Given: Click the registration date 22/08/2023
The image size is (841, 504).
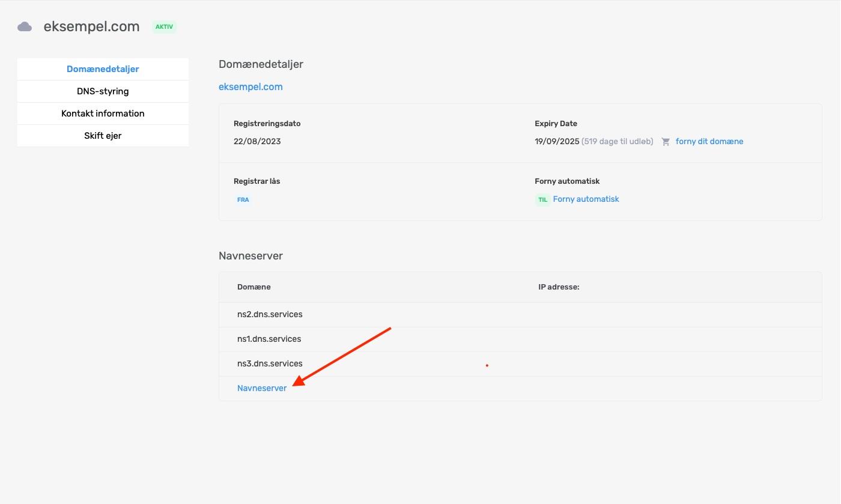Looking at the screenshot, I should pyautogui.click(x=257, y=141).
